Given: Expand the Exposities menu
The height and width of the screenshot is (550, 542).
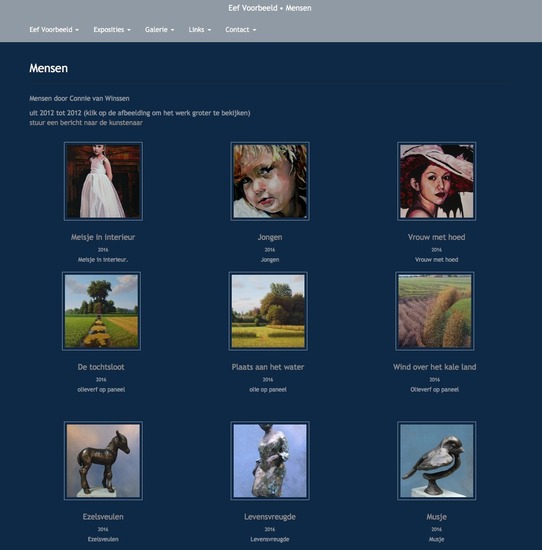Looking at the screenshot, I should click(x=112, y=30).
